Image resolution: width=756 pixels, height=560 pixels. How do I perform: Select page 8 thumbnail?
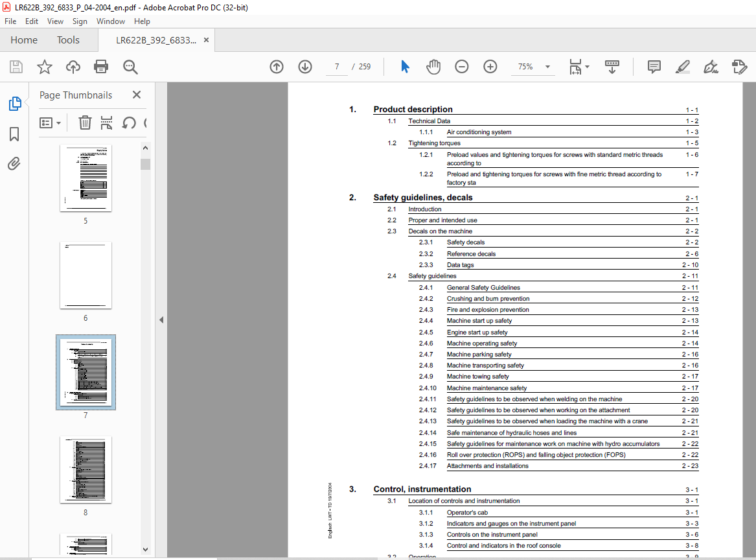[86, 470]
